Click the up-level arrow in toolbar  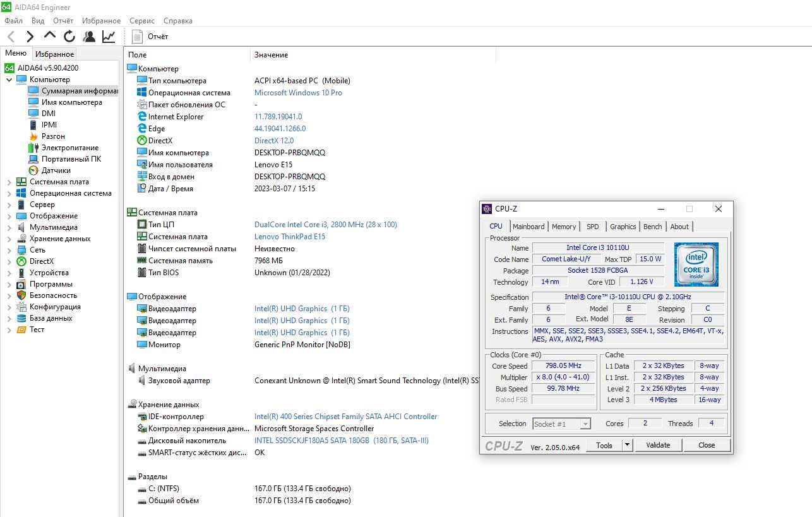(x=50, y=37)
